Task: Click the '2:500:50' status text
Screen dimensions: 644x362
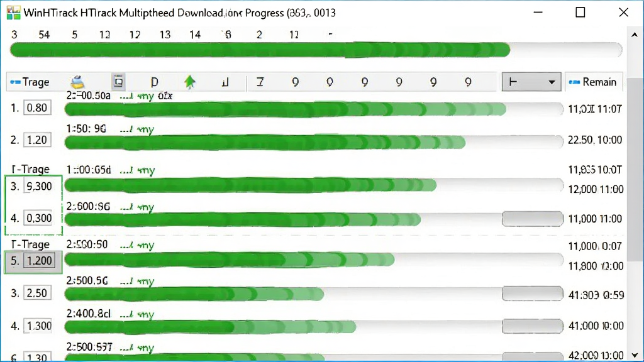Action: pos(87,244)
